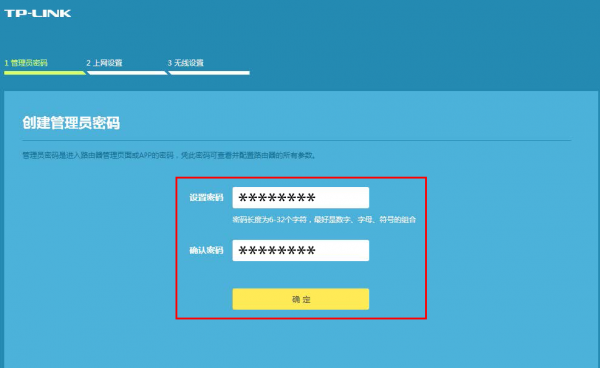600x368 pixels.
Task: Click the TP-LINK logo
Action: click(38, 13)
